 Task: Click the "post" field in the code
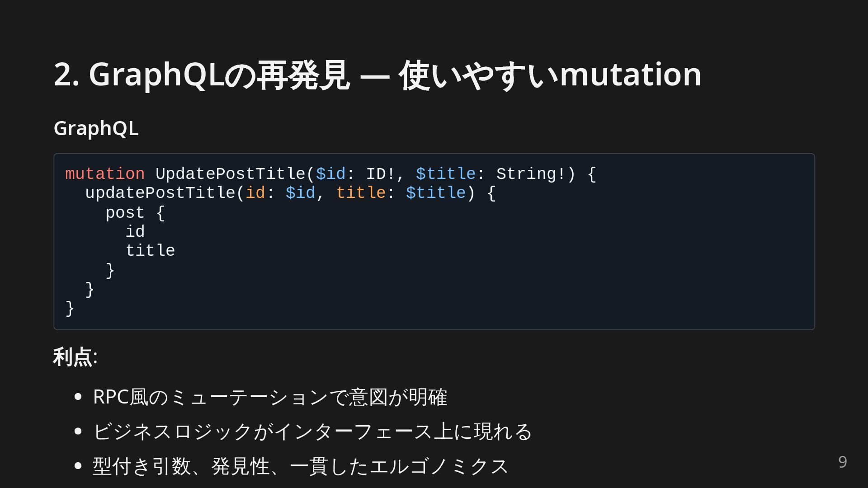click(x=125, y=213)
